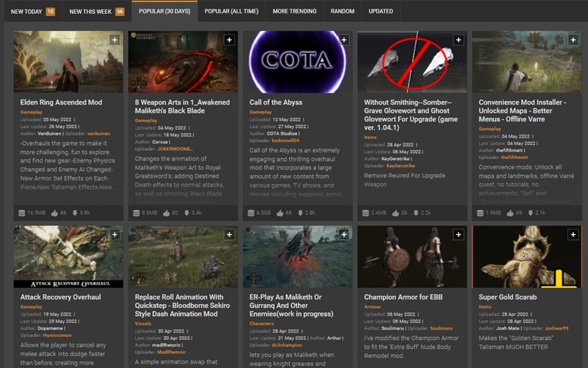Click plus icon on Attack Recovery Overhaul card
Image resolution: width=588 pixels, height=368 pixels.
115,235
